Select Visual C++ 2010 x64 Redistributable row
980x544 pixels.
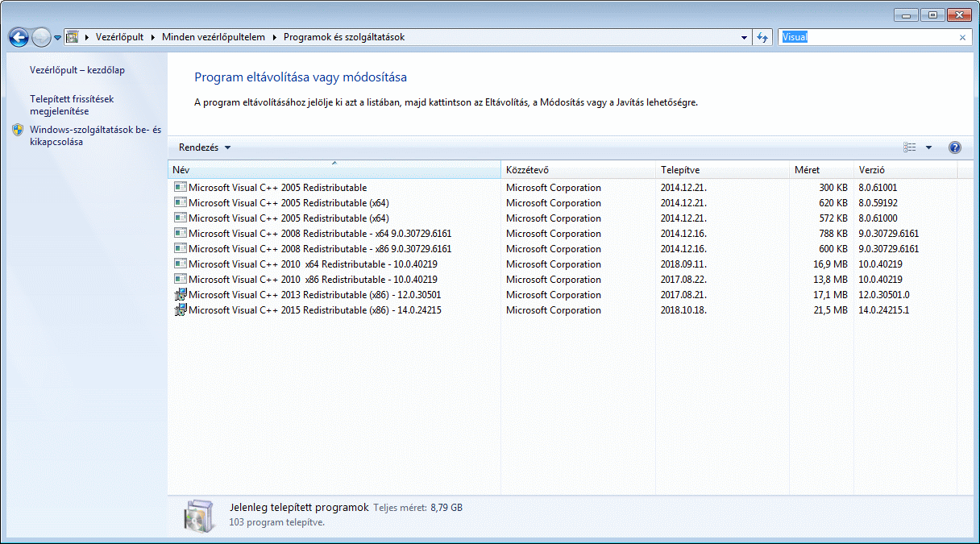pos(564,264)
